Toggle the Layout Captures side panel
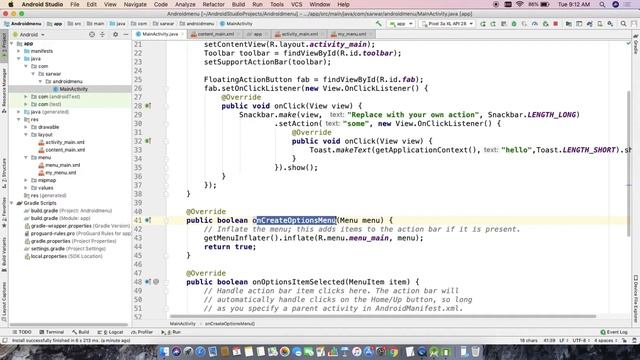The width and height of the screenshot is (640, 360). [x=4, y=301]
